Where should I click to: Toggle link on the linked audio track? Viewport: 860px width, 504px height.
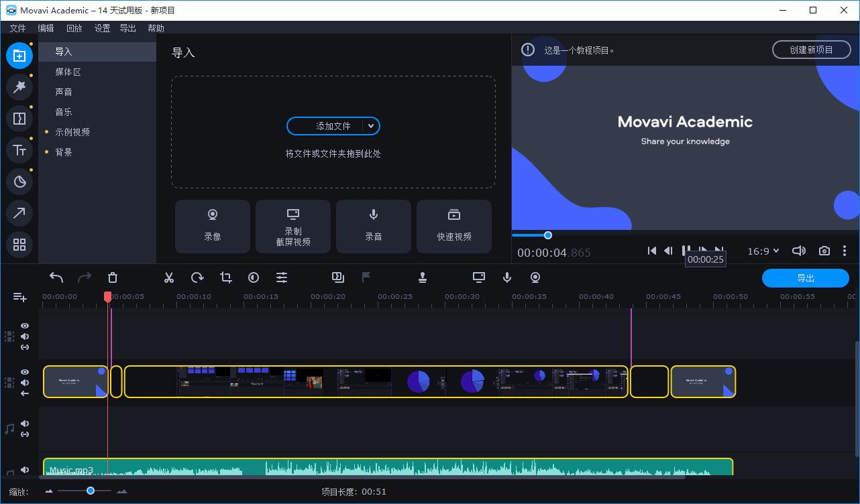click(x=25, y=434)
